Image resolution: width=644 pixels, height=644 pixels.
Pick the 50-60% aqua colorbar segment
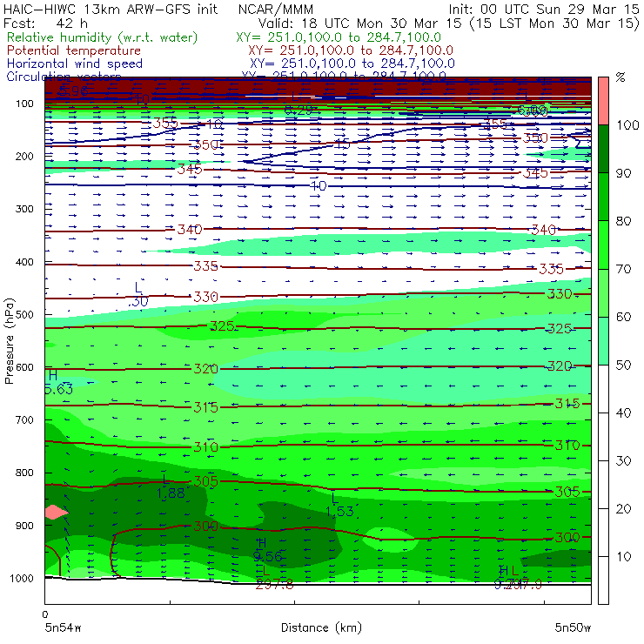pyautogui.click(x=603, y=341)
